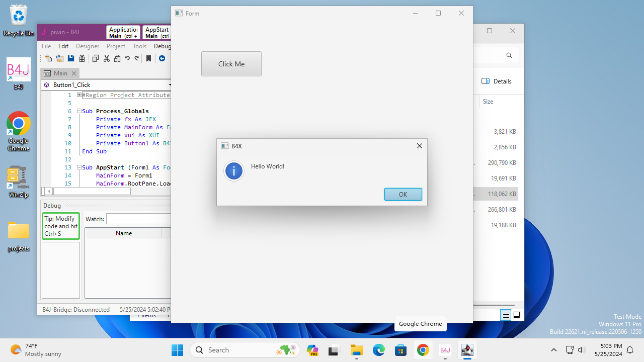644x362 pixels.
Task: Expand the Region Project Attributes block
Action: (x=79, y=95)
